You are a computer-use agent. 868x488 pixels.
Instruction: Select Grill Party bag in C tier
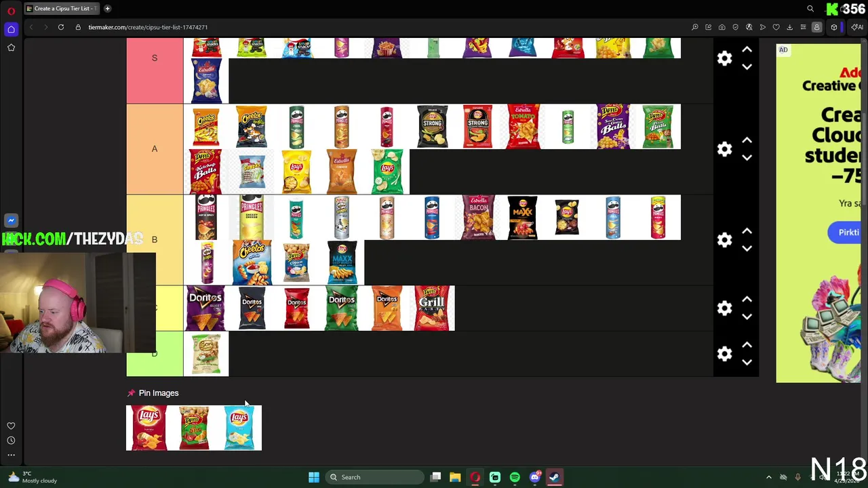432,308
